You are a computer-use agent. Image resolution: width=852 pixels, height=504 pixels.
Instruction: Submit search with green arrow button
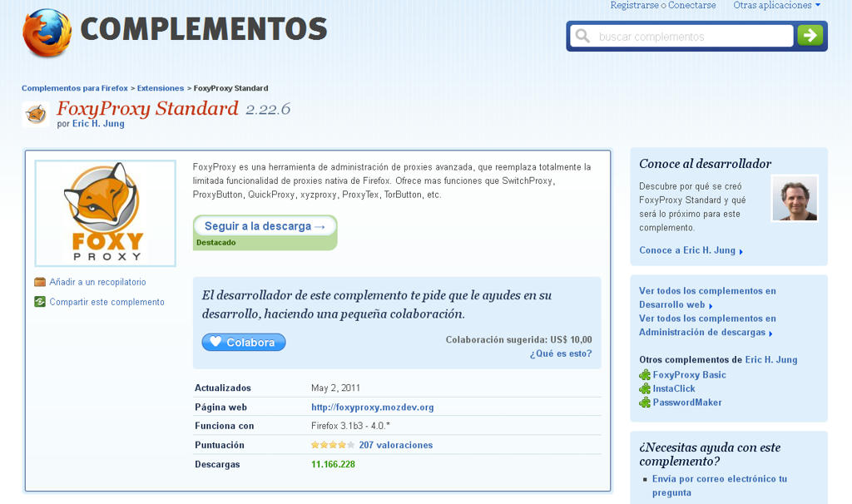click(810, 36)
